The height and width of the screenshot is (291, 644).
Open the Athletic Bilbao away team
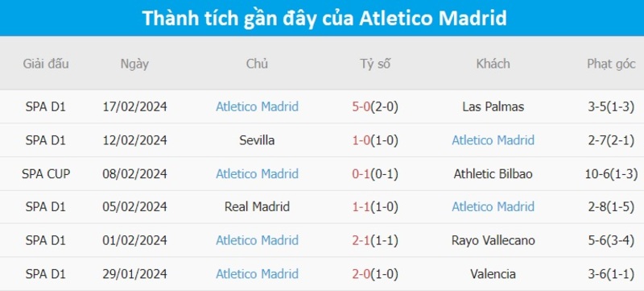pyautogui.click(x=493, y=174)
